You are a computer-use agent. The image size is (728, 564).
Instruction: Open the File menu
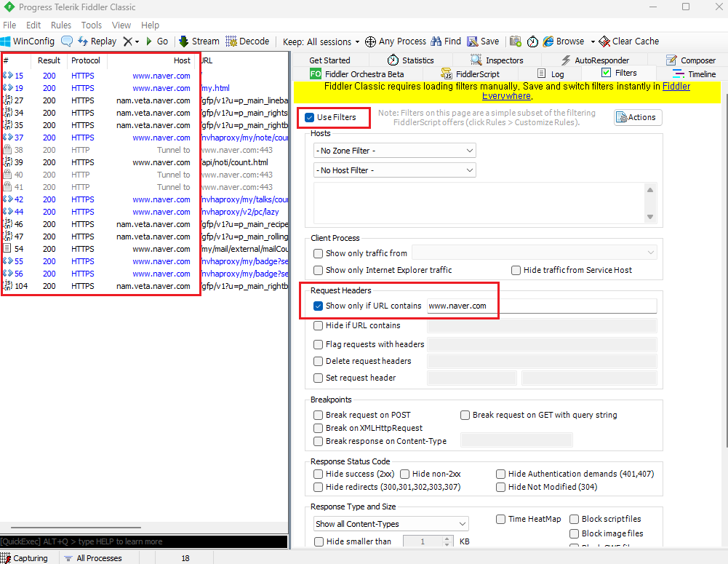pos(9,25)
